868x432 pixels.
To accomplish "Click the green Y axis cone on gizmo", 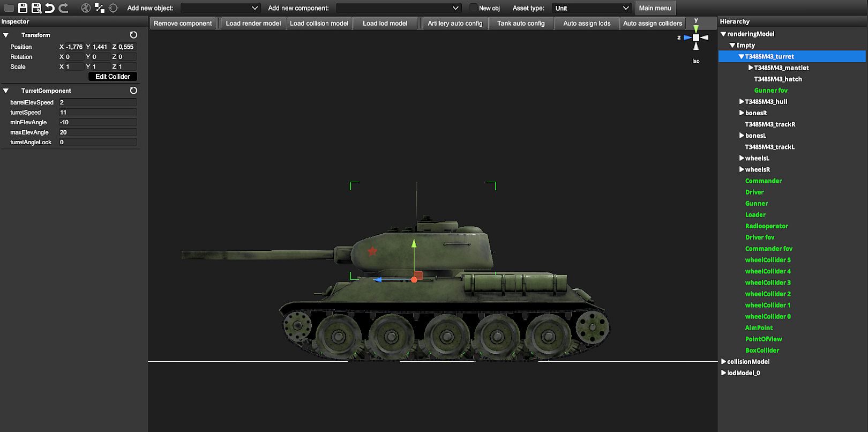I will pyautogui.click(x=696, y=29).
